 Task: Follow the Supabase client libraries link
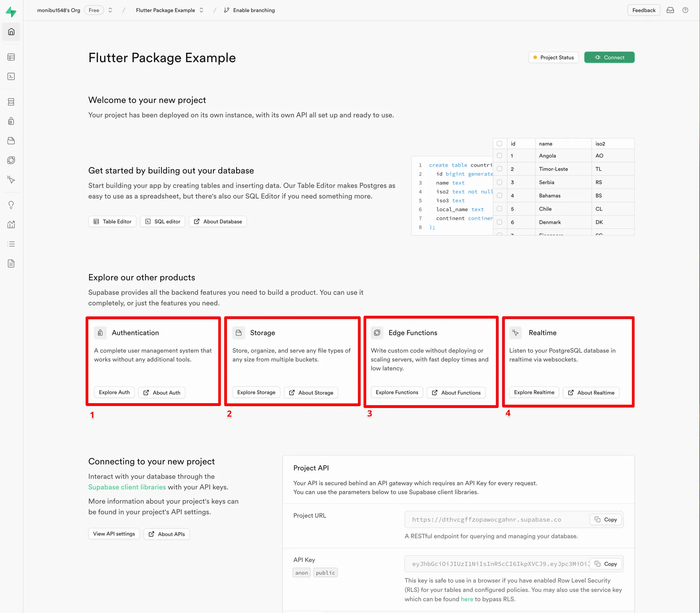tap(127, 487)
